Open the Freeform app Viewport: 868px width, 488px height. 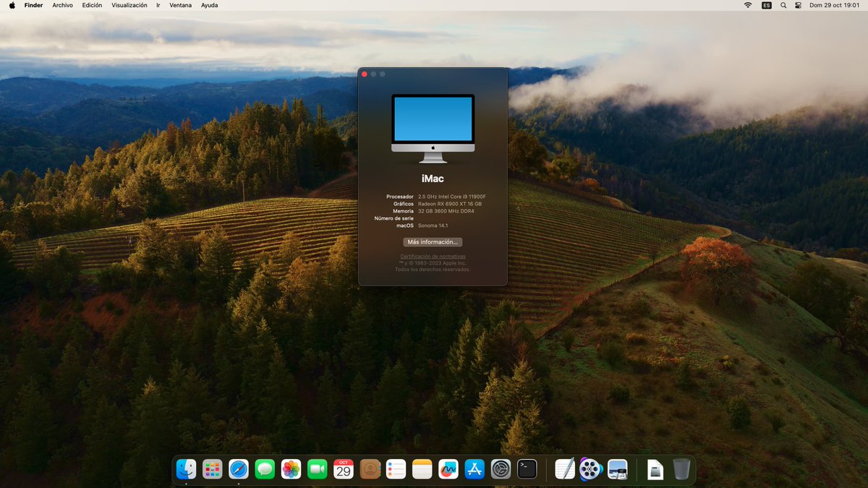pos(448,469)
